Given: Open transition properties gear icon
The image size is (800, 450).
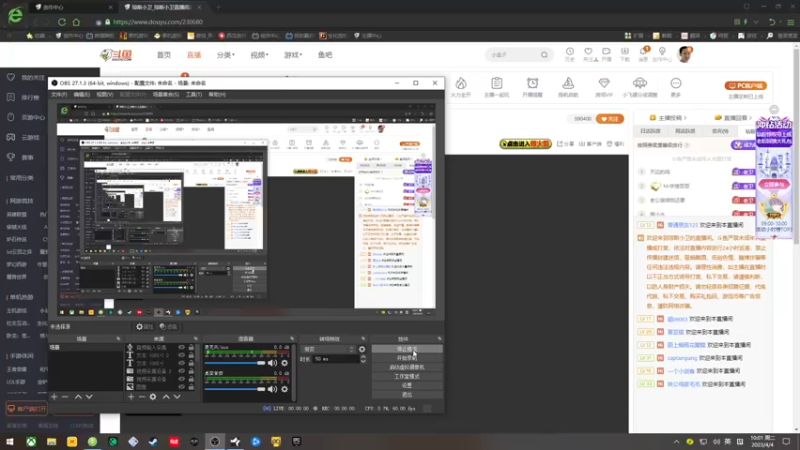Looking at the screenshot, I should tap(362, 349).
